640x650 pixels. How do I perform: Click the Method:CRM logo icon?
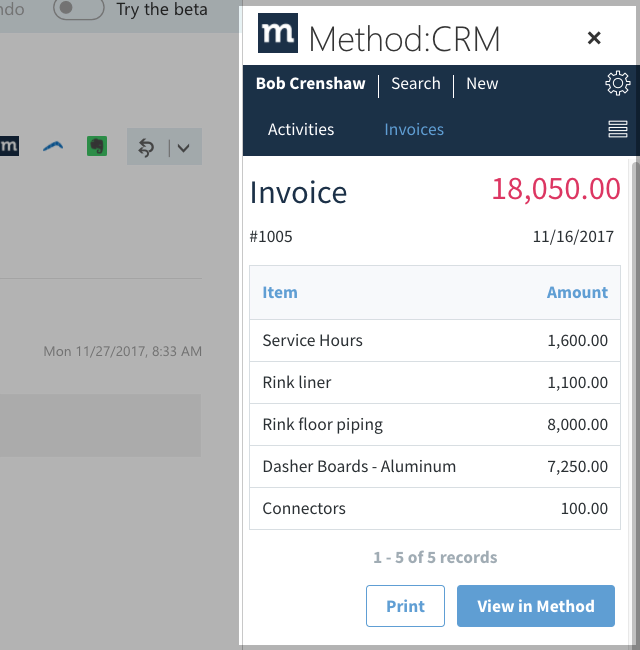coord(278,33)
